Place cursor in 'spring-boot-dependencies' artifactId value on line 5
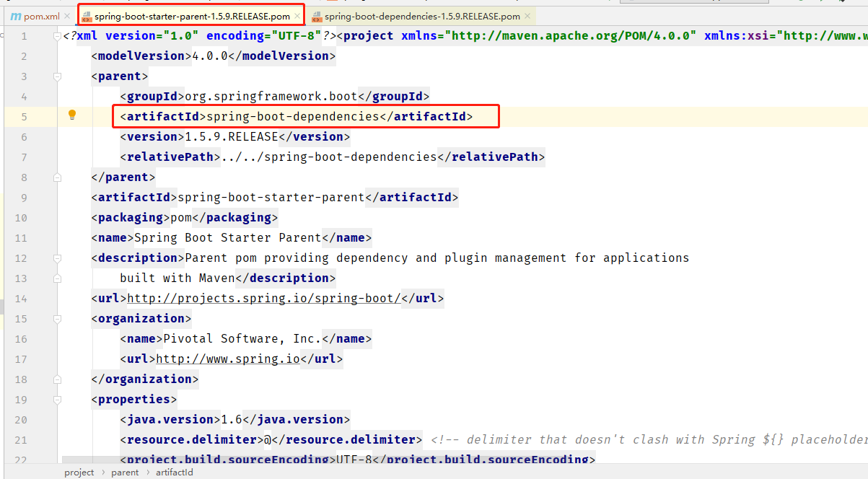This screenshot has height=479, width=868. (x=292, y=116)
